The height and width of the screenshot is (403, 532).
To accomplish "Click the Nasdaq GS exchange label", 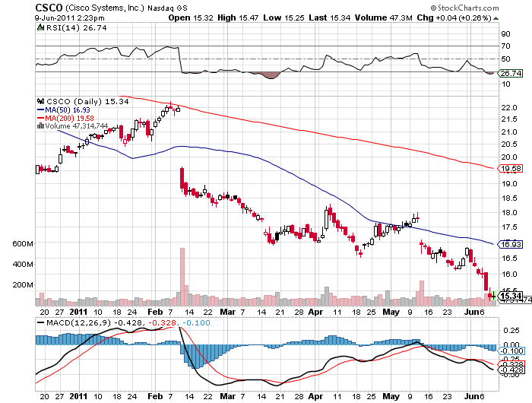I will coord(167,8).
